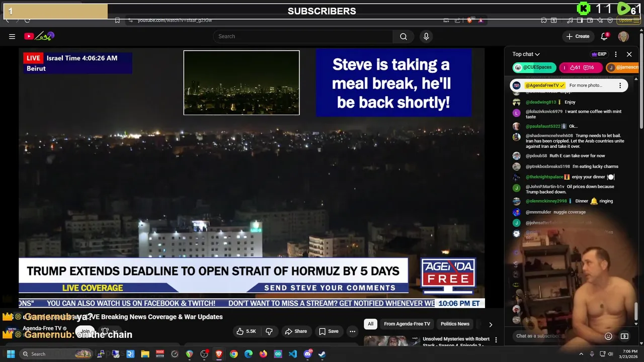Open the browser extensions puzzle icon

pyautogui.click(x=544, y=20)
